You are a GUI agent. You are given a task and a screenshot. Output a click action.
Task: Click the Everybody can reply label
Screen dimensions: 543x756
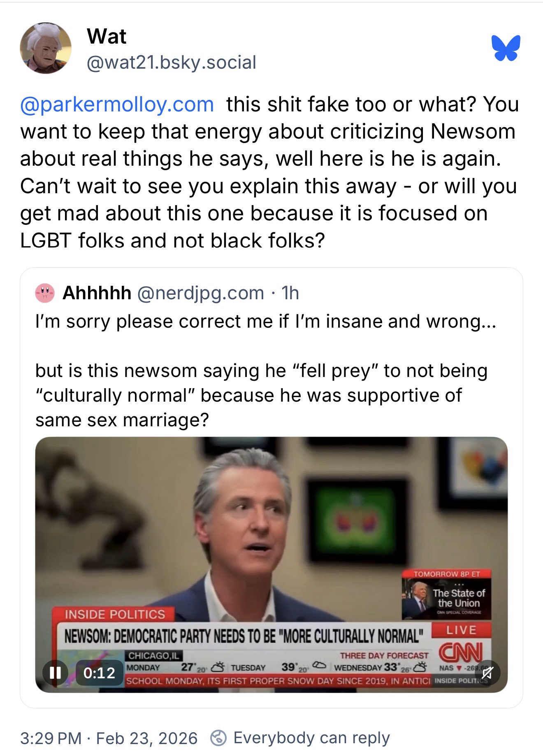pos(311,738)
